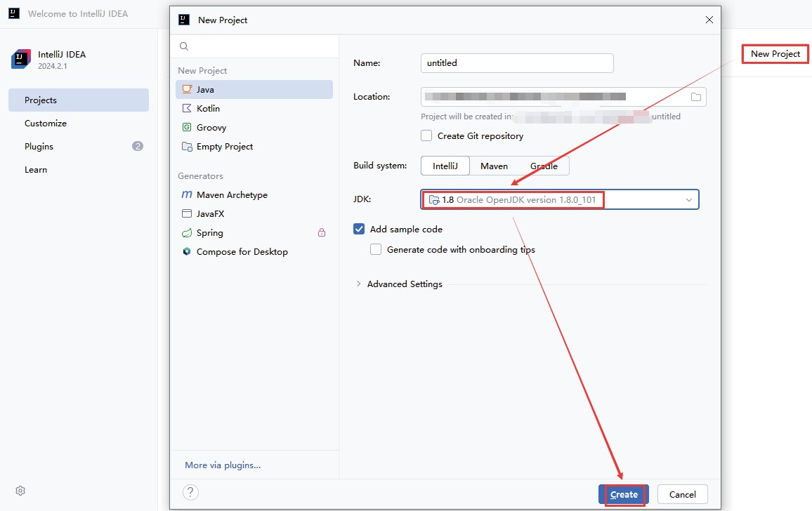Open Plugins tab in Welcome window
This screenshot has width=812, height=511.
(x=79, y=147)
